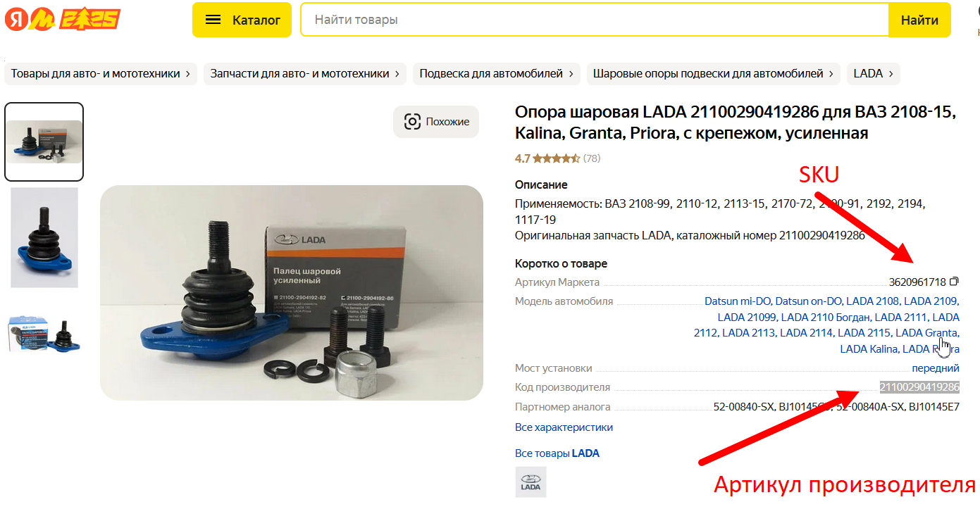Open the Подвеска для автомобилей breadcrumb
The image size is (980, 521).
[497, 73]
